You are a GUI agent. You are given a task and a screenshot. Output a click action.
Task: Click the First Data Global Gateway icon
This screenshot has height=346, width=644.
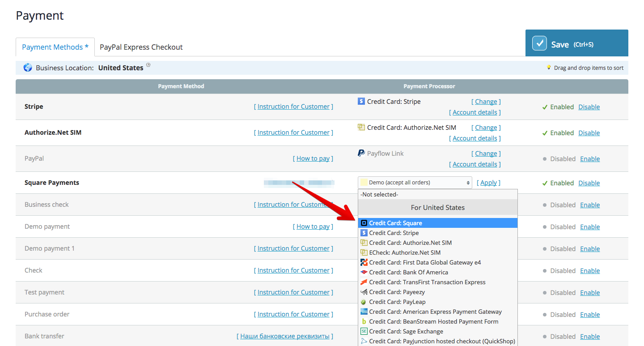pyautogui.click(x=364, y=262)
